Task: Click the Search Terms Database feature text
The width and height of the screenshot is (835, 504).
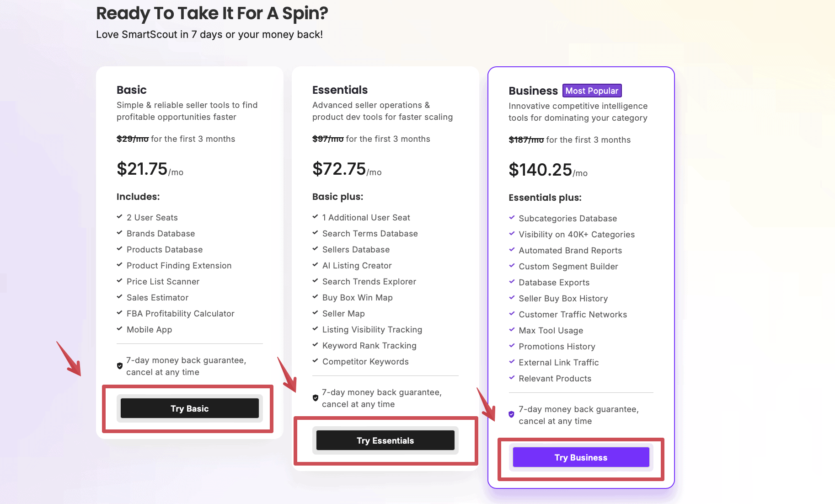Action: (x=370, y=234)
